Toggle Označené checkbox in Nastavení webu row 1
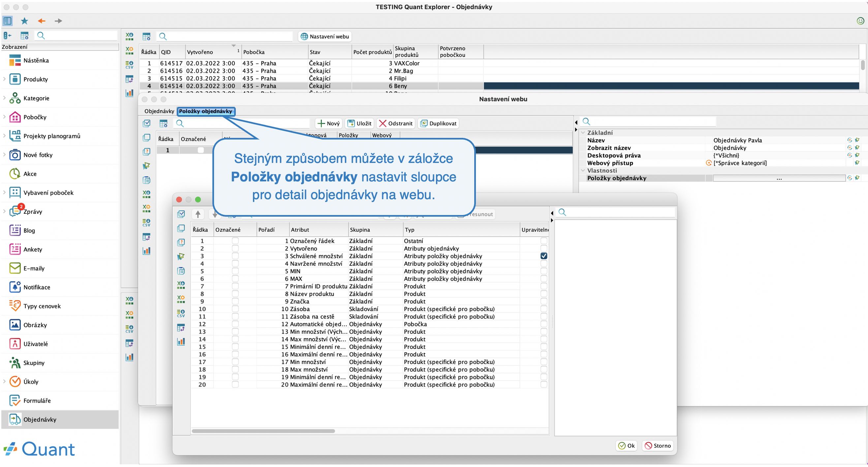Viewport: 868px width, 467px height. [201, 150]
